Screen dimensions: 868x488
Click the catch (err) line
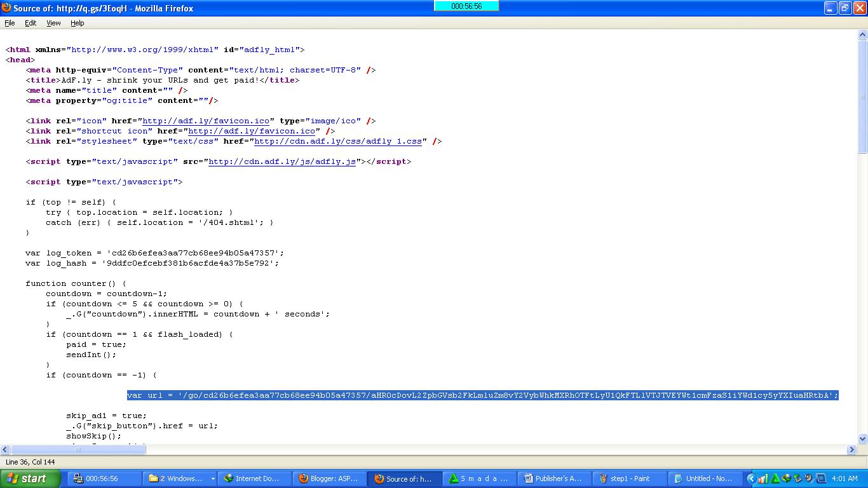(x=160, y=222)
